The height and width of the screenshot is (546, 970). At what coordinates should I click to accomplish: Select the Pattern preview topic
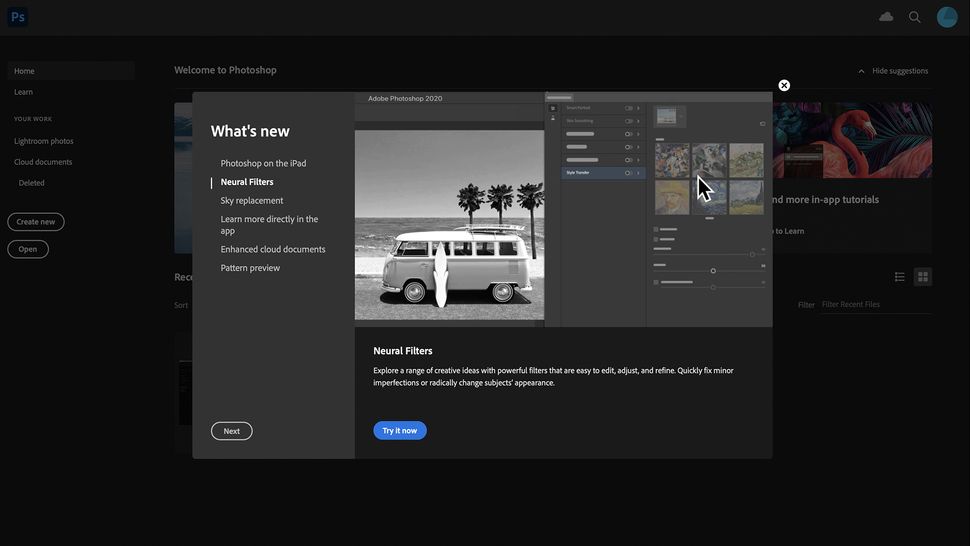[x=251, y=268]
